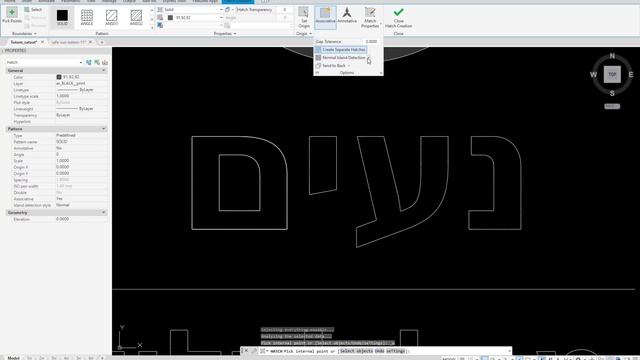This screenshot has height=360, width=640.
Task: Click Select objects option in command line
Action: coord(356,351)
